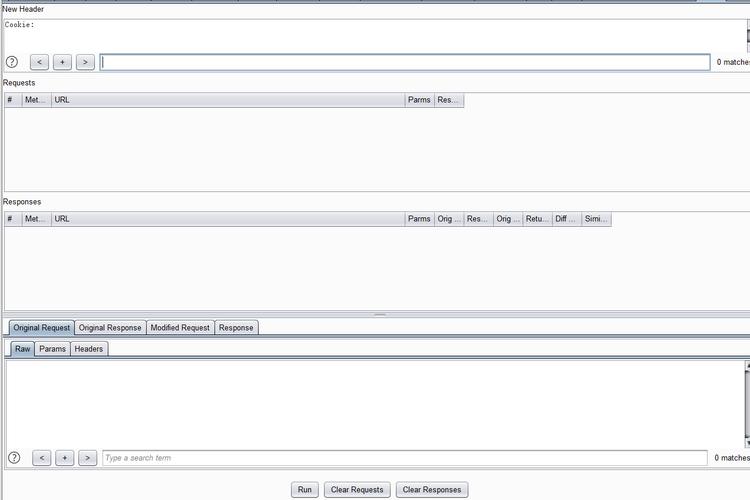Show the Headers sub-tab
This screenshot has height=500, width=750.
[89, 349]
